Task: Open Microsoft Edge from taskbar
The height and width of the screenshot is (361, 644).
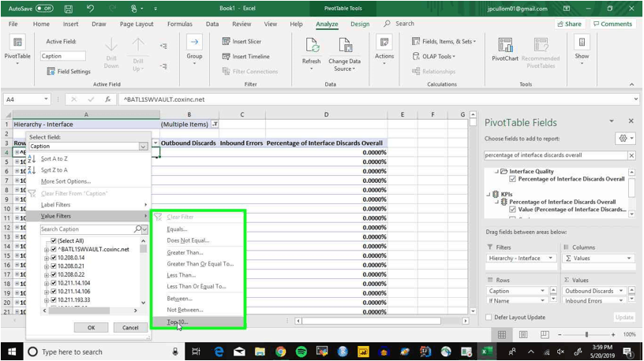Action: [219, 352]
